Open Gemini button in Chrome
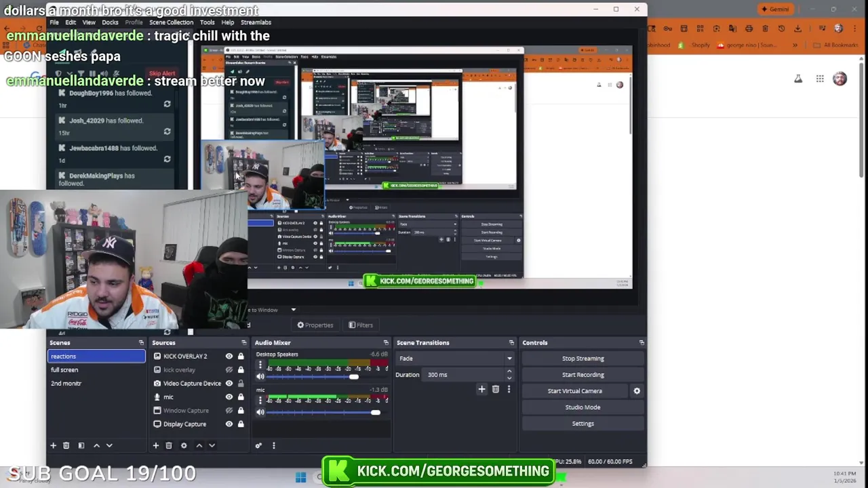This screenshot has height=488, width=868. click(775, 9)
